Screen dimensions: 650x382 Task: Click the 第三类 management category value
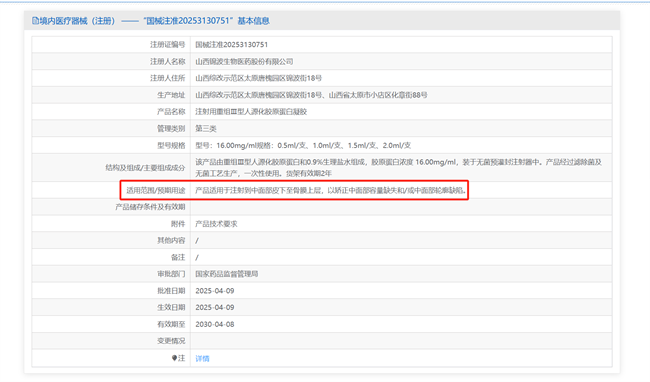tap(206, 128)
